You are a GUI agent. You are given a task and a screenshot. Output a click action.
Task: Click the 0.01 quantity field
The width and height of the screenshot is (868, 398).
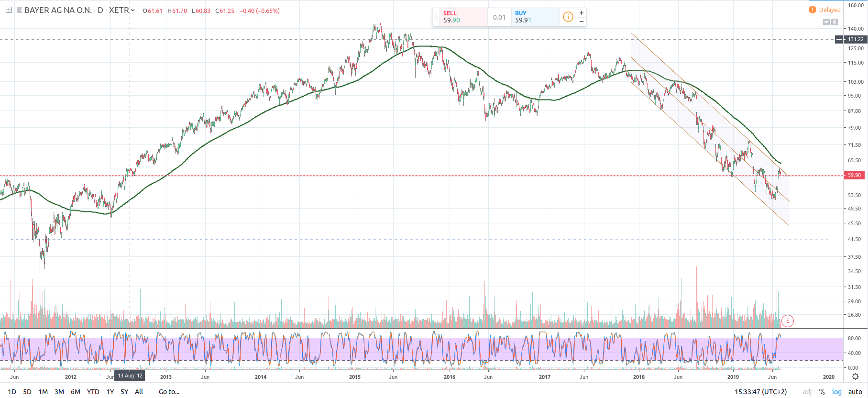(x=499, y=17)
